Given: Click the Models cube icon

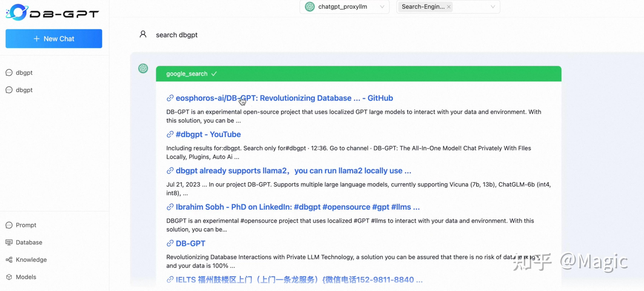Looking at the screenshot, I should 9,277.
